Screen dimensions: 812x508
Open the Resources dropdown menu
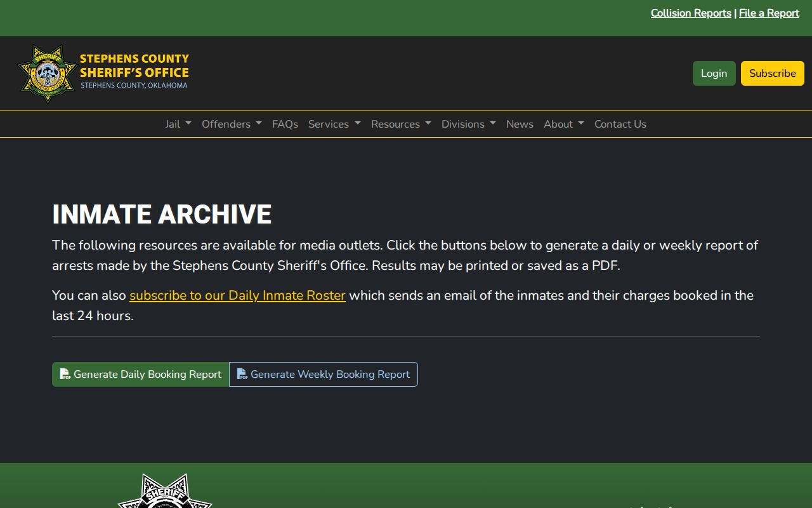point(401,124)
